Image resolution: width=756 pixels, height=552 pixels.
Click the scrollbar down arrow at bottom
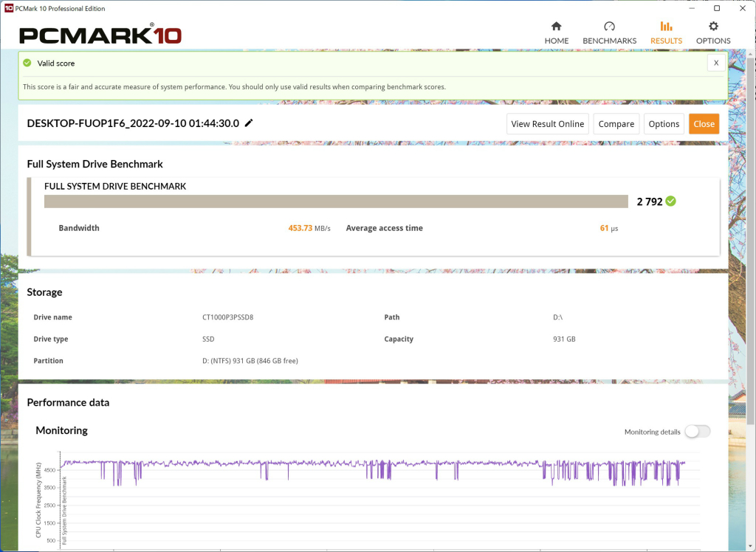[750, 547]
